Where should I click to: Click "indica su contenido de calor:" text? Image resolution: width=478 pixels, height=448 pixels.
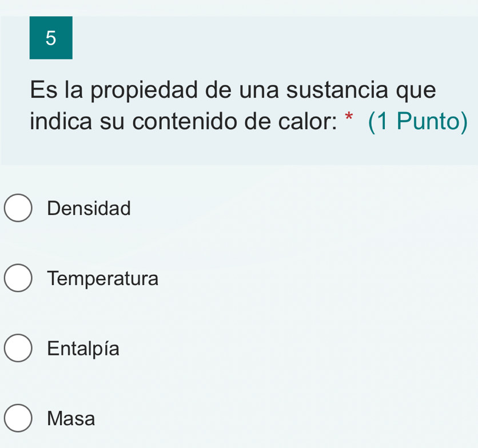point(183,122)
